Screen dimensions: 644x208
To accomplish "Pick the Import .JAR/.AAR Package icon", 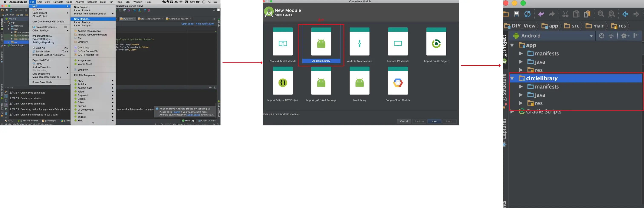I will pos(321,81).
